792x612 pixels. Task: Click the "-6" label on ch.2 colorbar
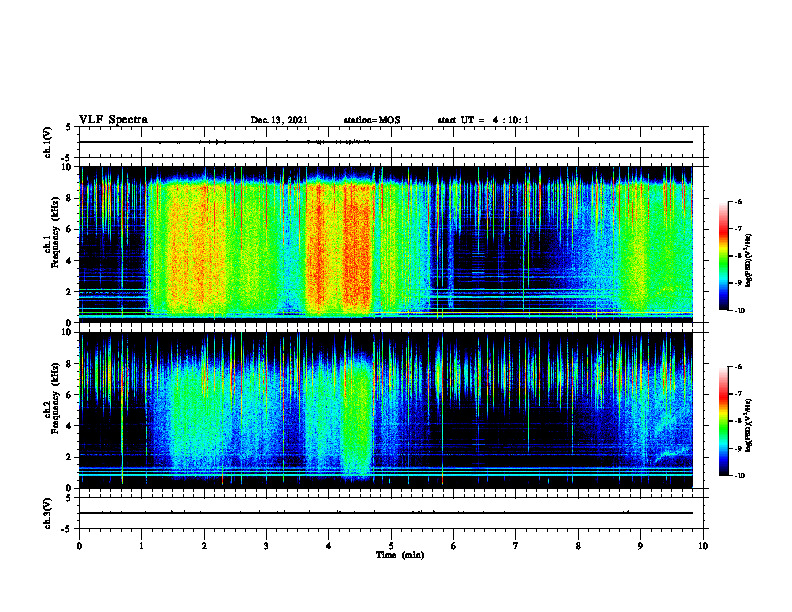pos(738,367)
